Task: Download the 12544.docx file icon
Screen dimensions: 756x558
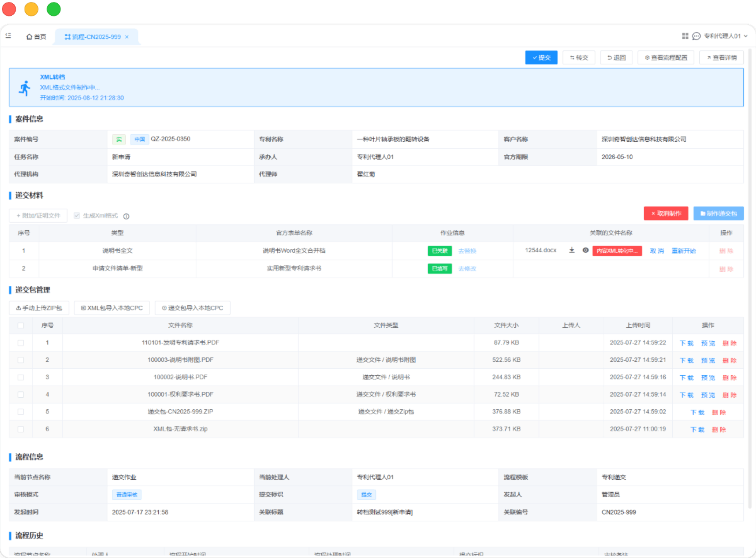Action: click(572, 250)
